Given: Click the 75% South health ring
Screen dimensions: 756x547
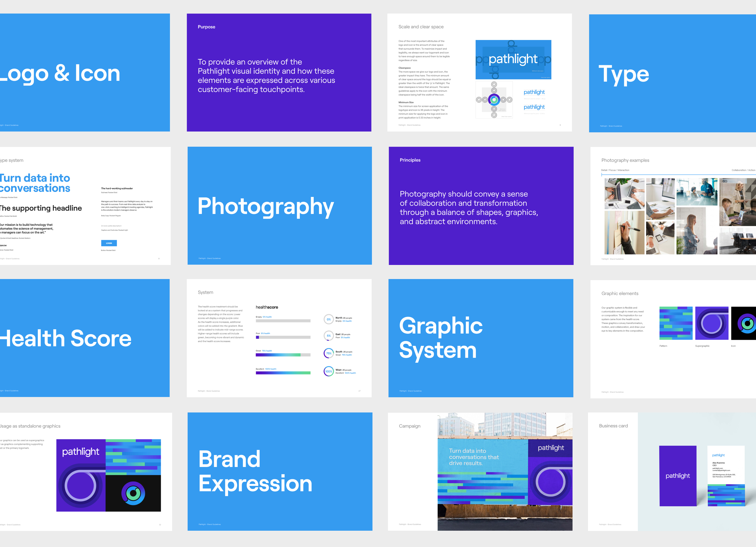Looking at the screenshot, I should tap(329, 353).
